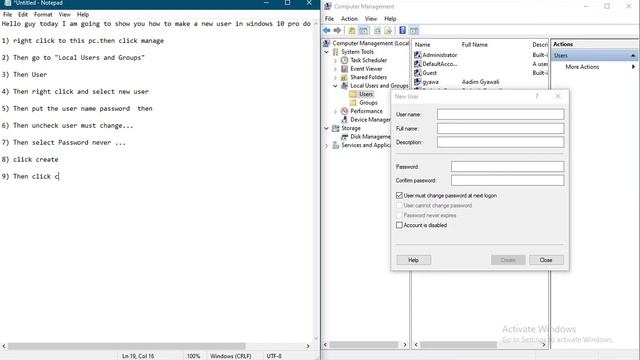Click the Services and Applications icon

336,145
